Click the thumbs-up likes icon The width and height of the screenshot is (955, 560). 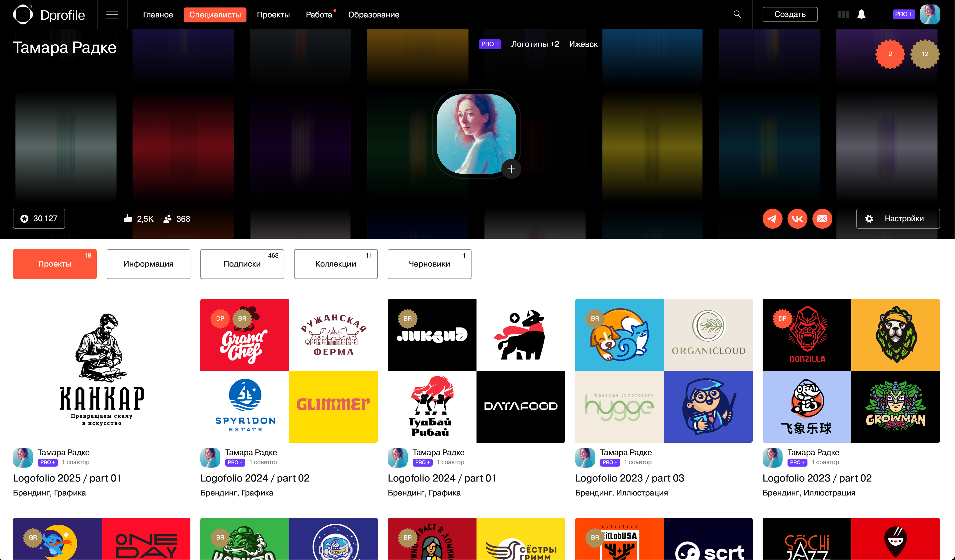point(128,218)
